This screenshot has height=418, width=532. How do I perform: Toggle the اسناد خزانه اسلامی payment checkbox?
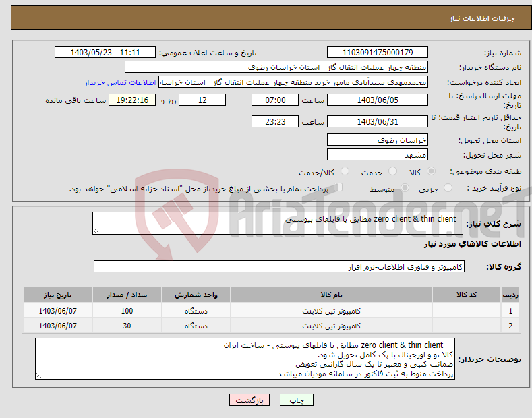338,187
